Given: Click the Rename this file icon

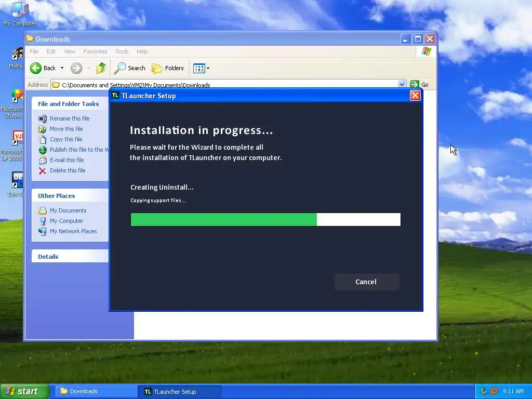Looking at the screenshot, I should point(43,119).
